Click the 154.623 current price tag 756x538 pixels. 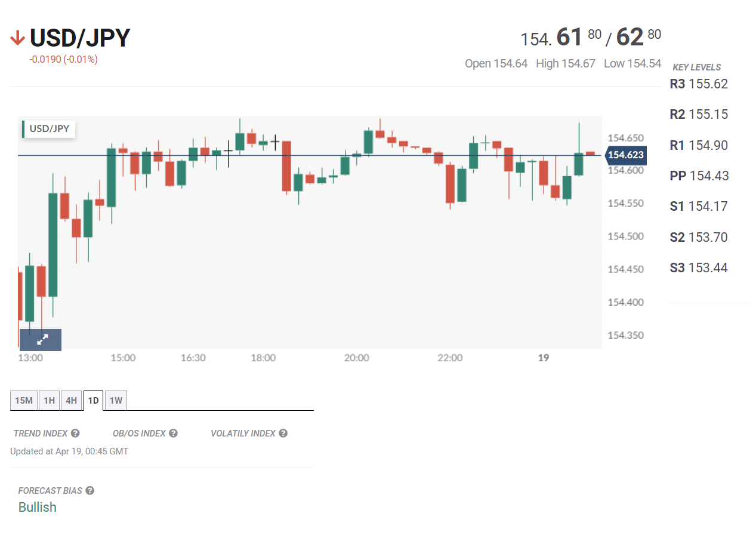click(x=625, y=155)
